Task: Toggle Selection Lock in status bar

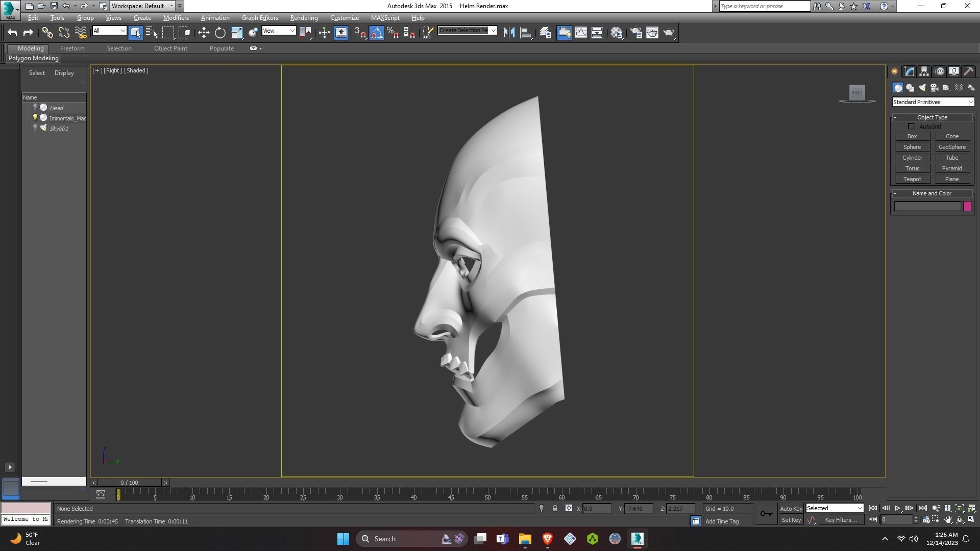Action: click(555, 509)
